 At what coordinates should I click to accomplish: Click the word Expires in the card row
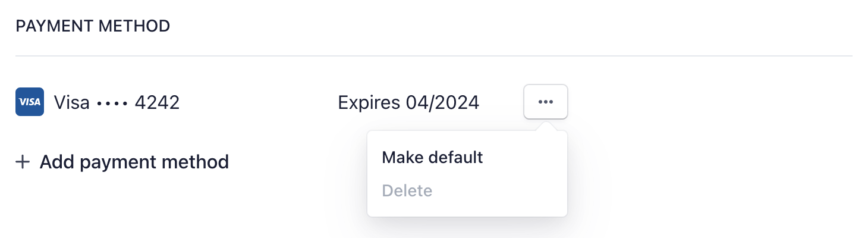369,102
